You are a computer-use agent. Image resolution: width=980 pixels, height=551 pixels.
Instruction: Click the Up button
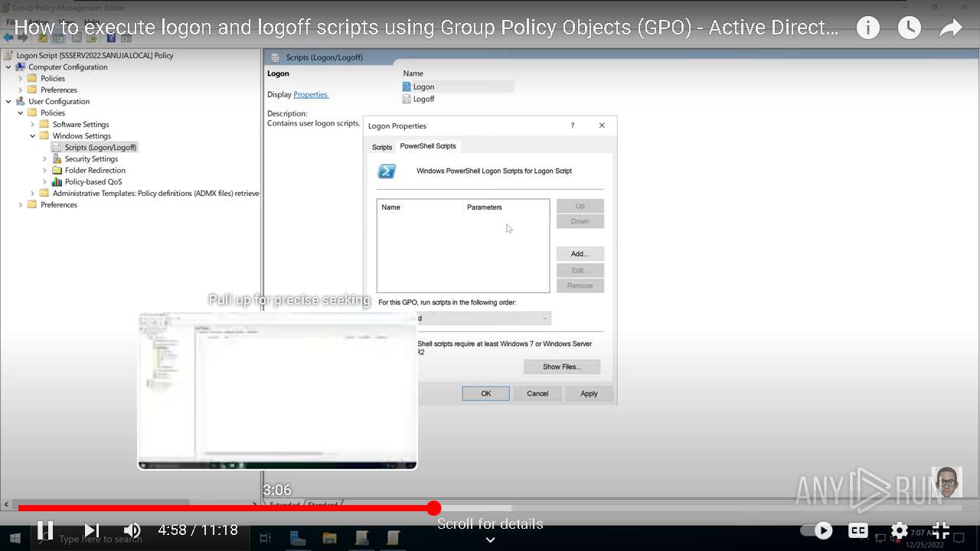tap(580, 206)
